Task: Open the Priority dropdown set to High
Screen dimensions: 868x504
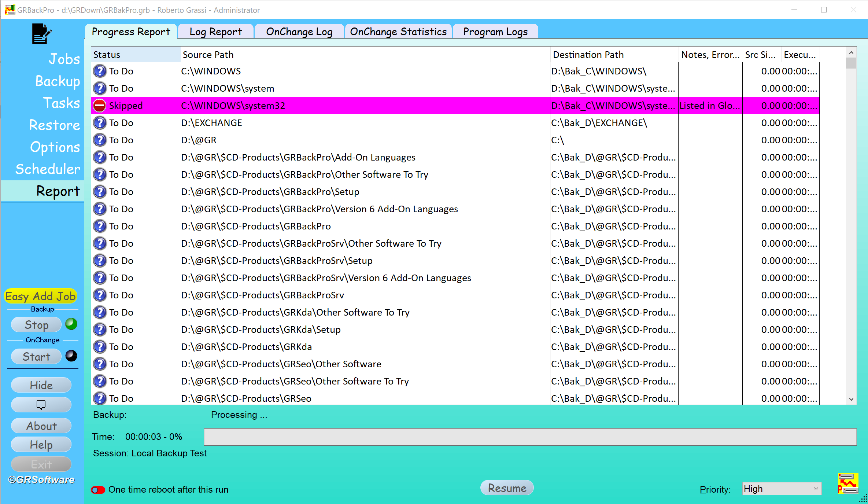Action: click(782, 489)
